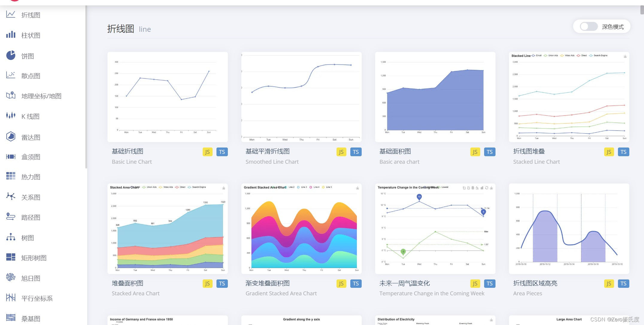Click the sidebar vertical scrollbar
The height and width of the screenshot is (325, 644).
click(x=86, y=87)
